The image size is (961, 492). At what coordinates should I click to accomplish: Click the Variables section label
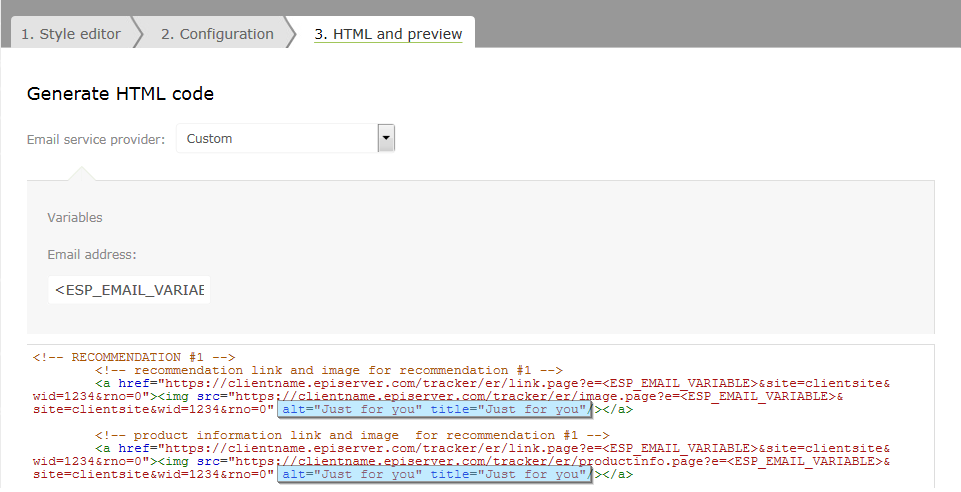click(x=75, y=218)
